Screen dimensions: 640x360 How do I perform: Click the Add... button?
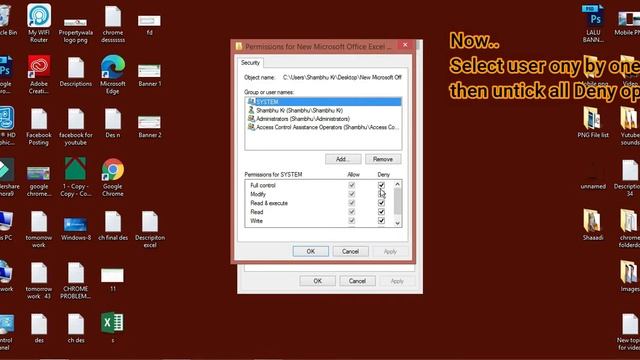343,159
